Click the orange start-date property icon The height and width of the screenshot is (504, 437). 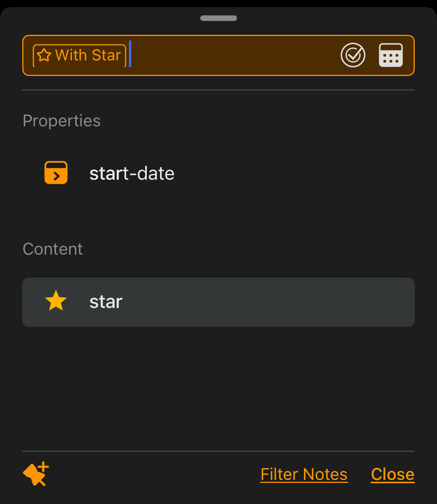[56, 172]
